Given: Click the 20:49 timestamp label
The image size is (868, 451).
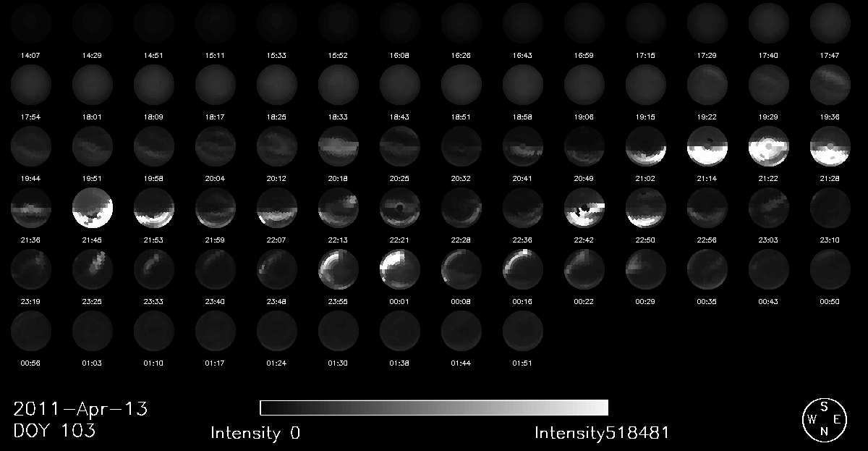Looking at the screenshot, I should pos(584,178).
